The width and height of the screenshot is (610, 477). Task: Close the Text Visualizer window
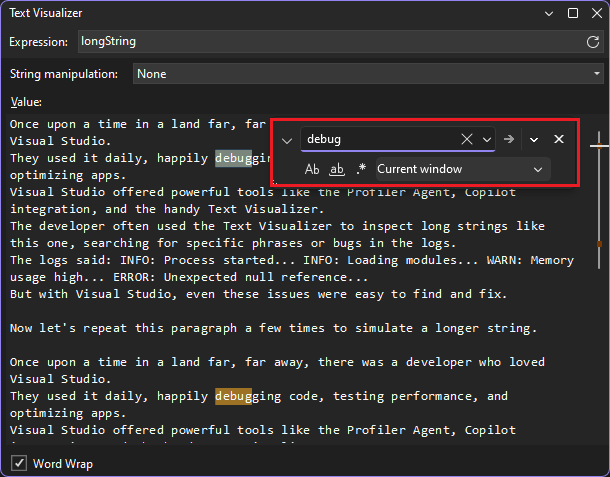597,13
